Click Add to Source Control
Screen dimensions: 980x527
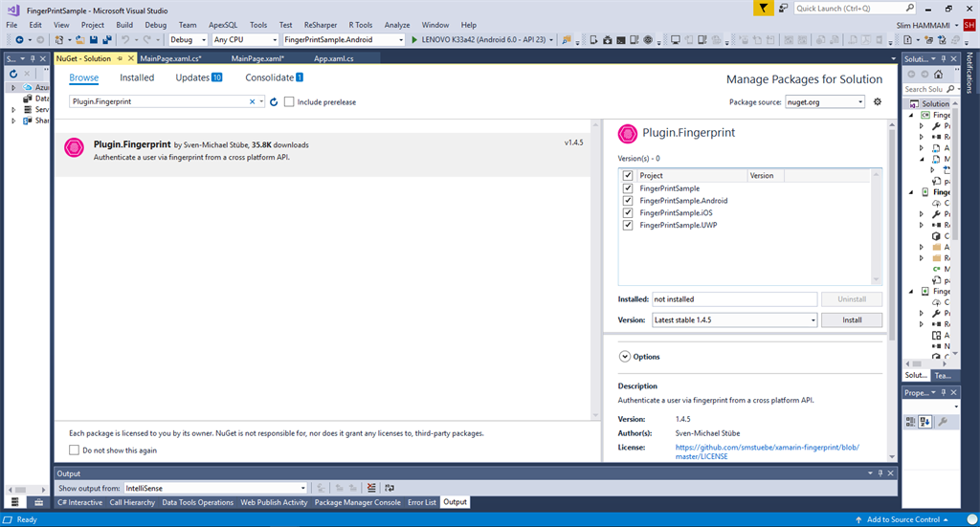click(x=902, y=519)
